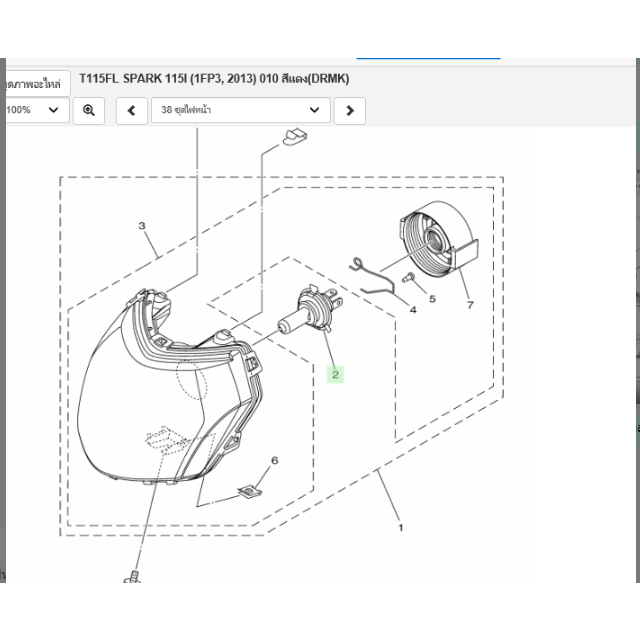Click the small screw drawing beside number 5
This screenshot has height=640, width=640.
coord(408,275)
